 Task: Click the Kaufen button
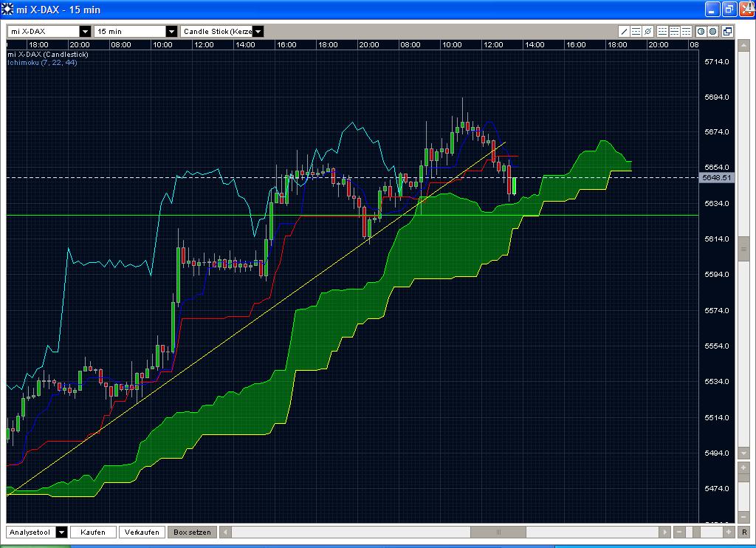[93, 532]
